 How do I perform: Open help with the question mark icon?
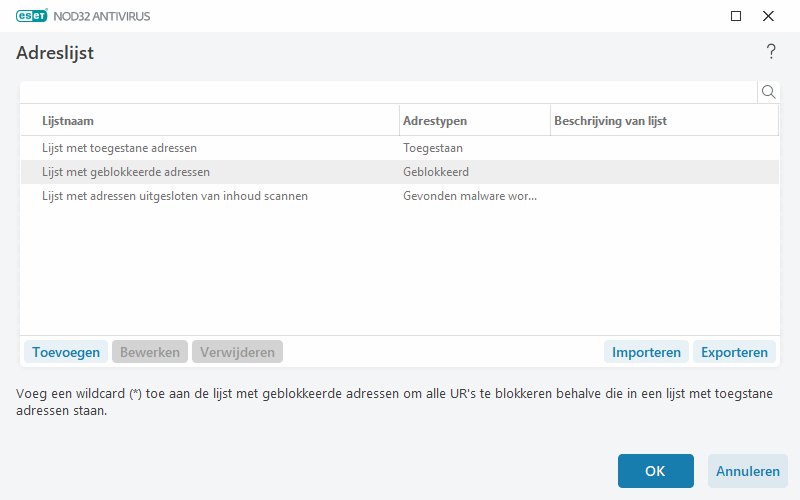pyautogui.click(x=771, y=52)
